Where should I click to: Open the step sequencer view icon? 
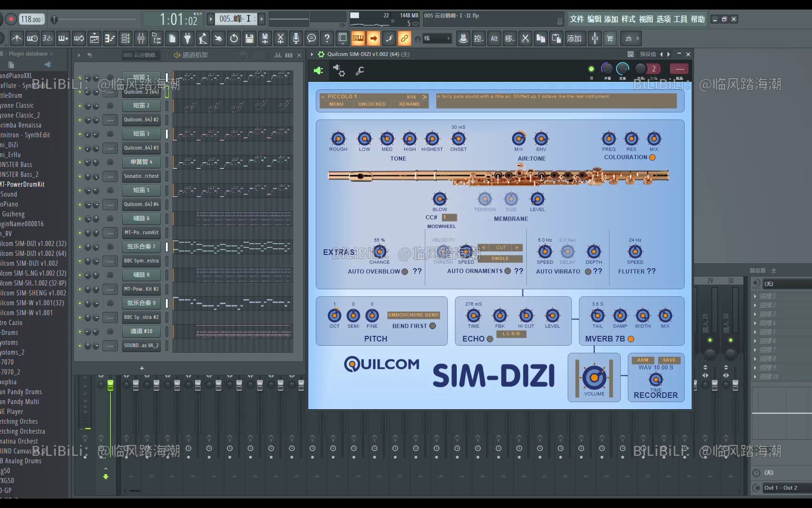tap(125, 39)
